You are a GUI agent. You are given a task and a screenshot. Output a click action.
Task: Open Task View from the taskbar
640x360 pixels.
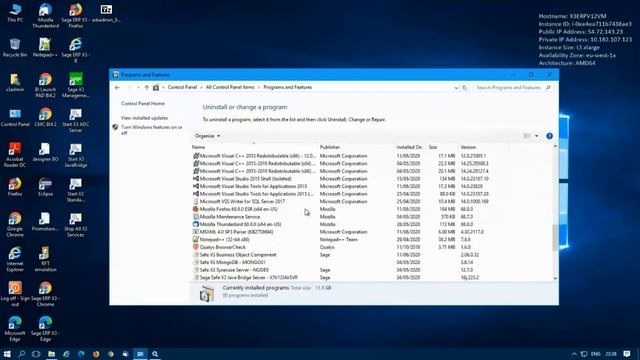[x=36, y=354]
